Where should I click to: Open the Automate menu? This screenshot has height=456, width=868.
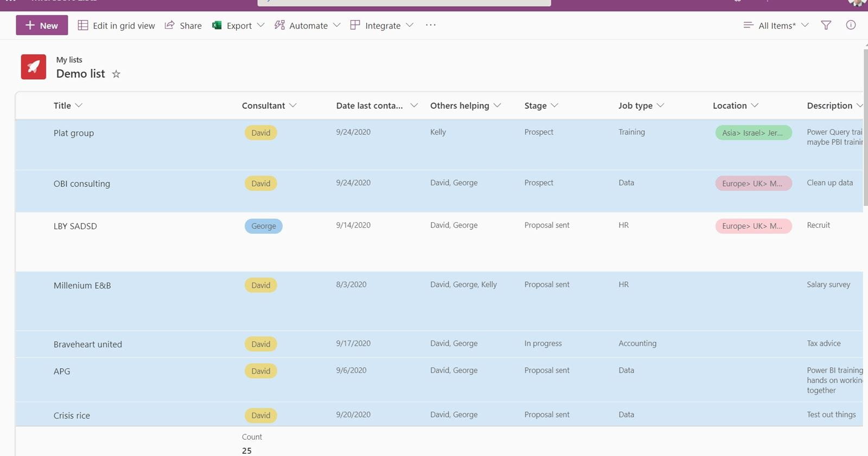(x=307, y=25)
